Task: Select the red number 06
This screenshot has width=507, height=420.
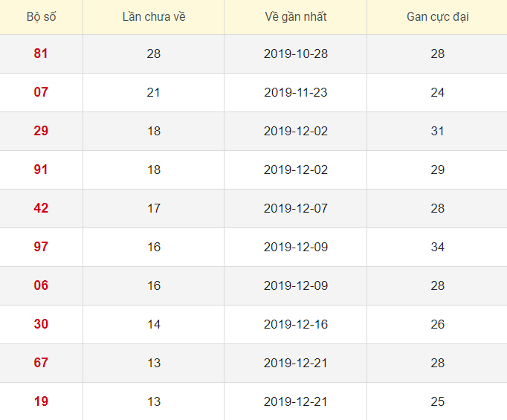Action: coord(41,285)
